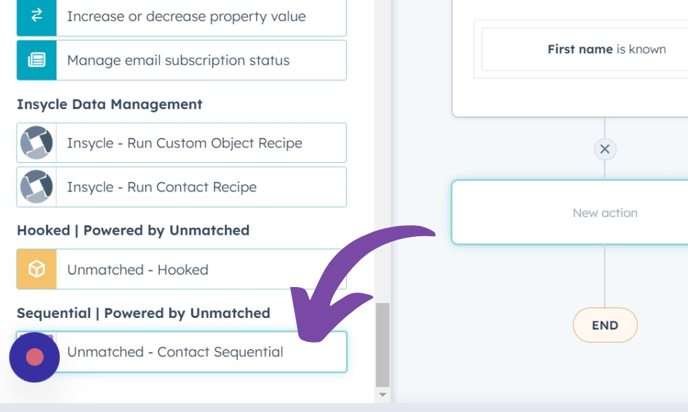The width and height of the screenshot is (688, 412).
Task: Click the "New action" placeholder box
Action: click(x=604, y=212)
